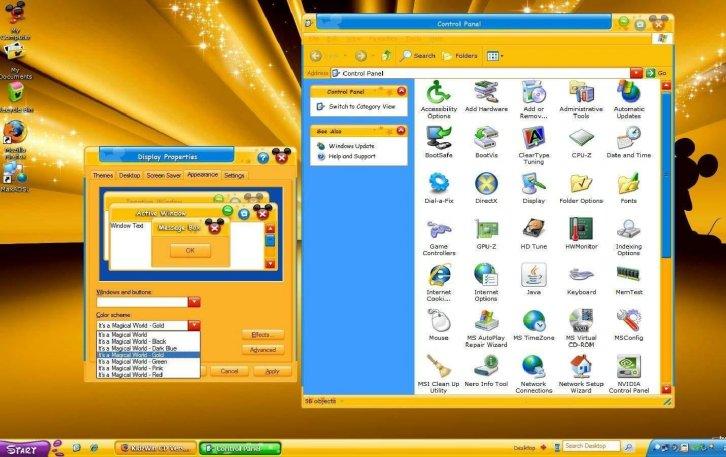Switch to Screen Saver tab
Image resolution: width=726 pixels, height=457 pixels.
tap(164, 175)
